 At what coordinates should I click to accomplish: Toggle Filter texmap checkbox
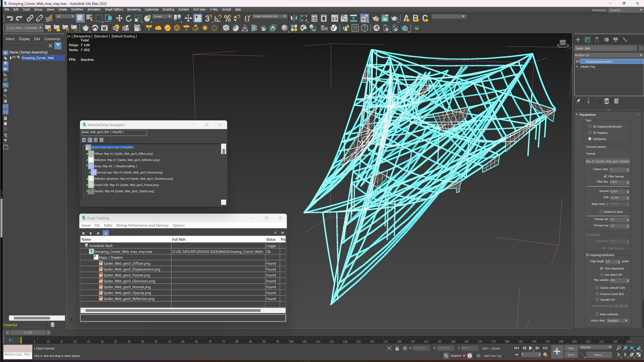[605, 176]
